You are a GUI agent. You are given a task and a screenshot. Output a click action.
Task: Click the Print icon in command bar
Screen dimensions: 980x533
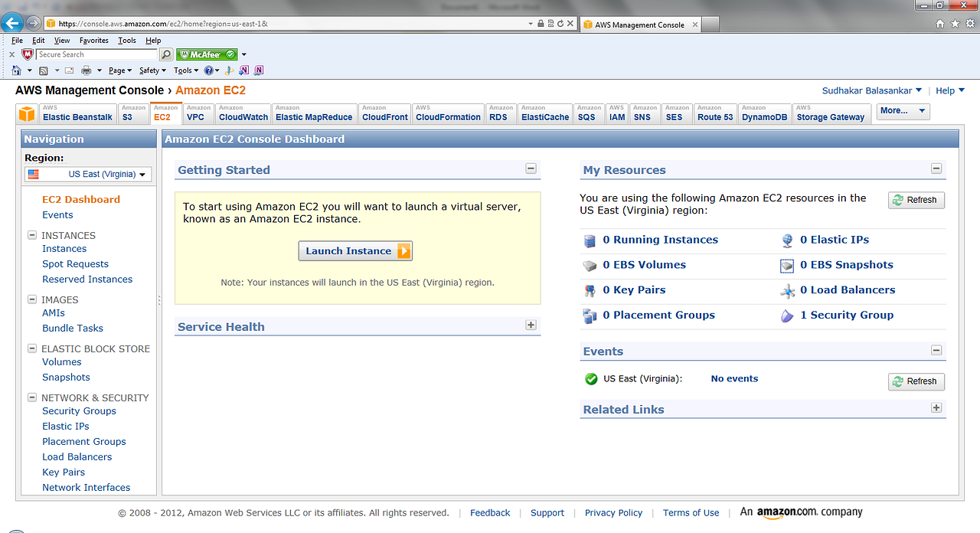pos(87,70)
